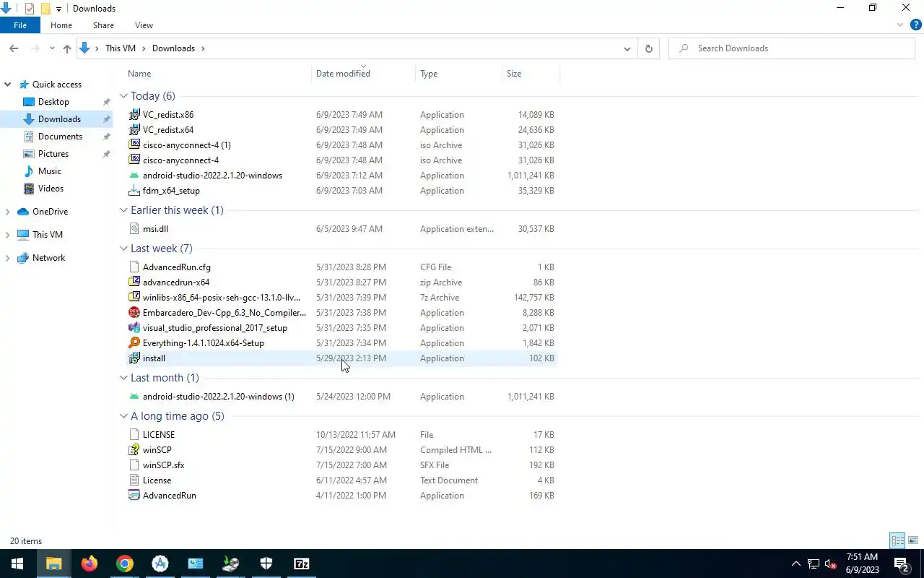This screenshot has width=924, height=578.
Task: Sort by the Name column header
Action: (x=217, y=74)
